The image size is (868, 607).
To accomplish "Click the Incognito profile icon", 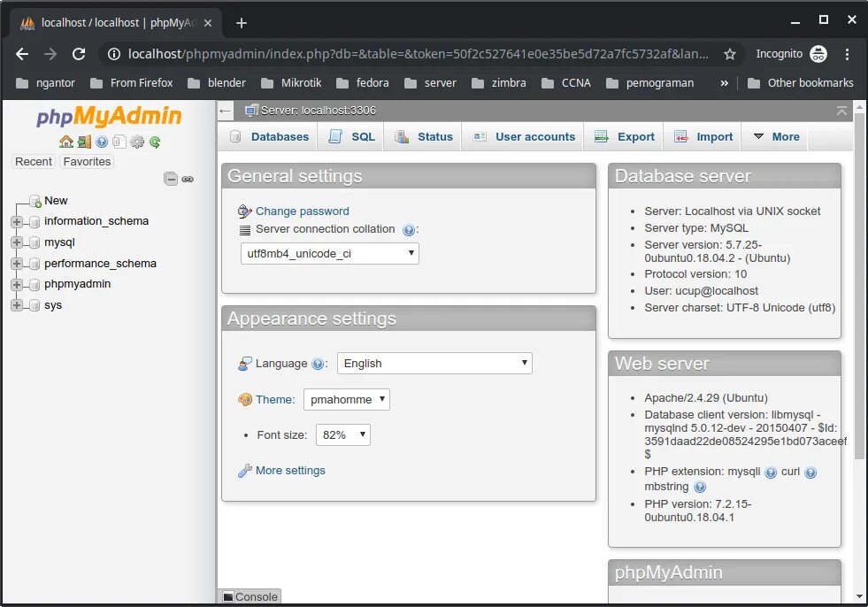I will coord(818,54).
